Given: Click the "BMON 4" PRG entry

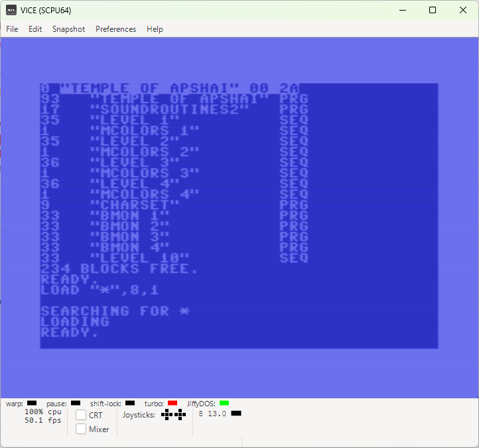Looking at the screenshot, I should (174, 247).
